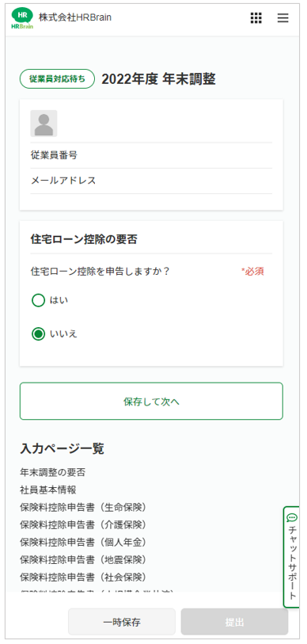307x644 pixels.
Task: Go to 年末調整の要否 page
Action: [x=52, y=472]
